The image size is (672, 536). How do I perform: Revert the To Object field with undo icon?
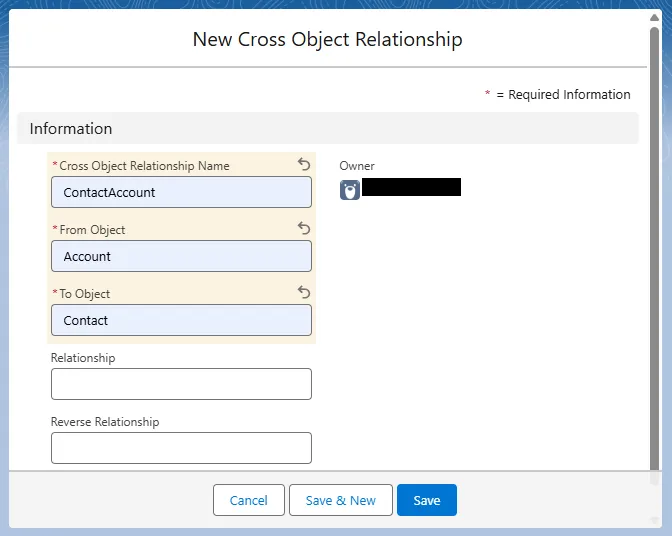pos(304,293)
